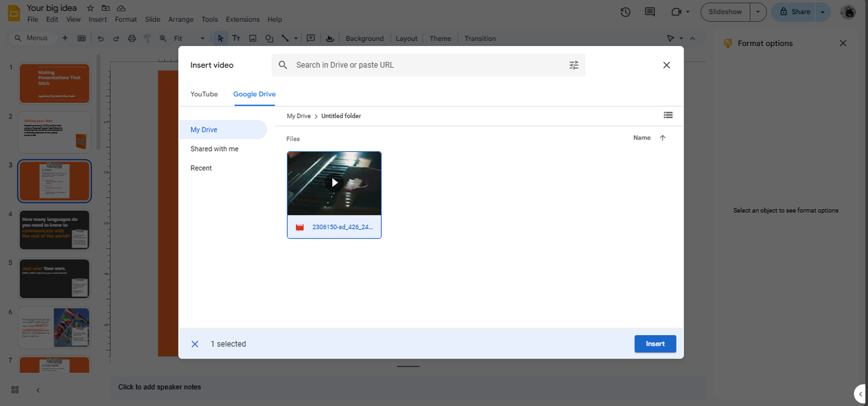Click the move to folder icon
The image size is (868, 406).
pyautogui.click(x=106, y=8)
